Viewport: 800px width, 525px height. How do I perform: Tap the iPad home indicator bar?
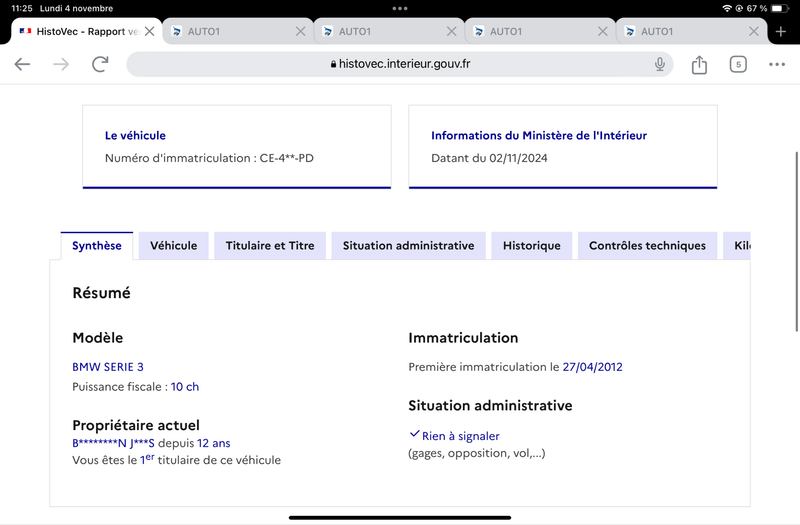(400, 517)
